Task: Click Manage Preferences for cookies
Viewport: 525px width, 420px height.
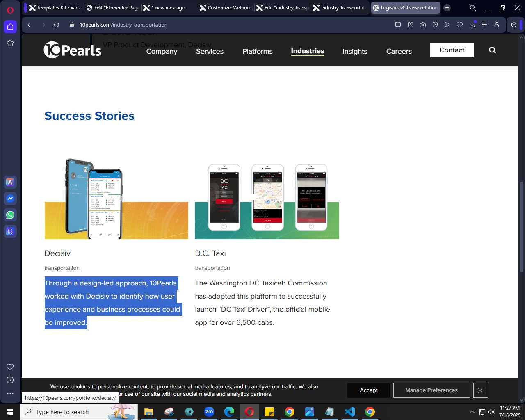Action: 431,390
